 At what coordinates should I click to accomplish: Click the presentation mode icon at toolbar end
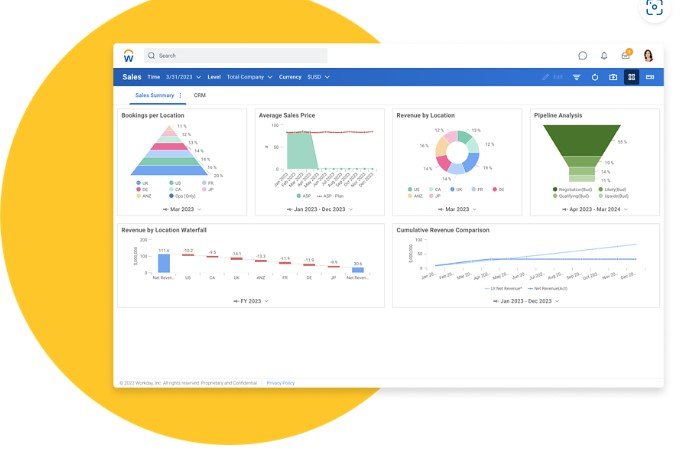[x=650, y=77]
